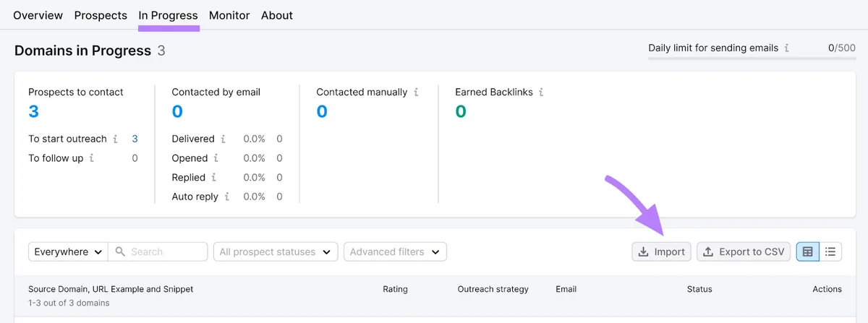The image size is (868, 323).
Task: Click the Contacted by email count 0
Action: tap(177, 111)
